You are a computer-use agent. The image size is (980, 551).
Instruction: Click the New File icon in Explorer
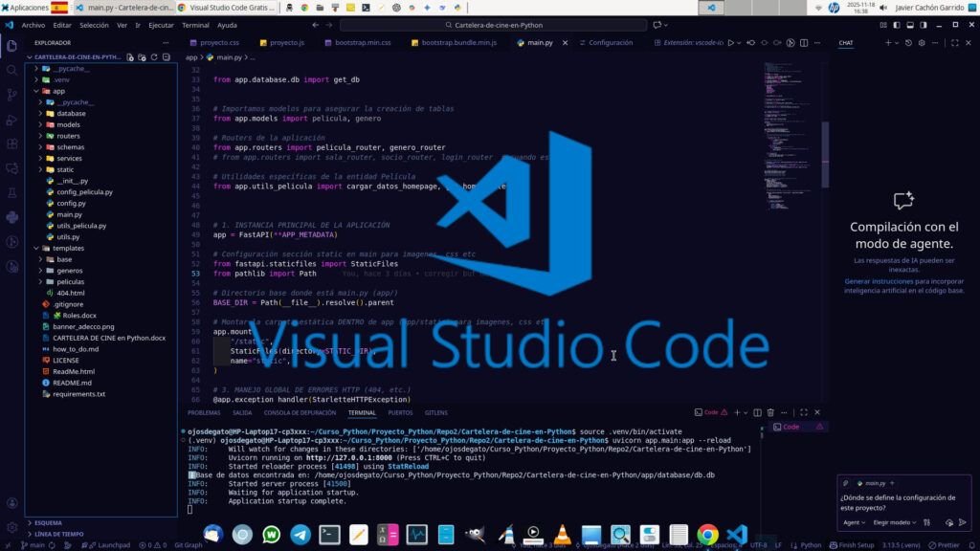click(x=130, y=57)
